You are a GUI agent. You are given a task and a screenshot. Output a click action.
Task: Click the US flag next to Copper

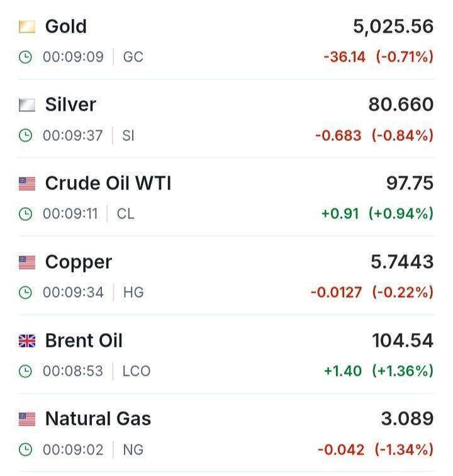27,263
